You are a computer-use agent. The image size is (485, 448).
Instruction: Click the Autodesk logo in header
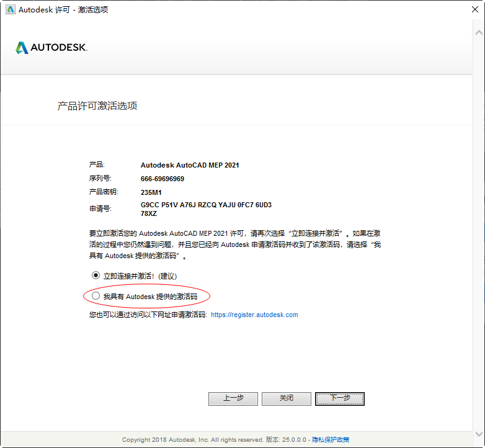click(51, 47)
